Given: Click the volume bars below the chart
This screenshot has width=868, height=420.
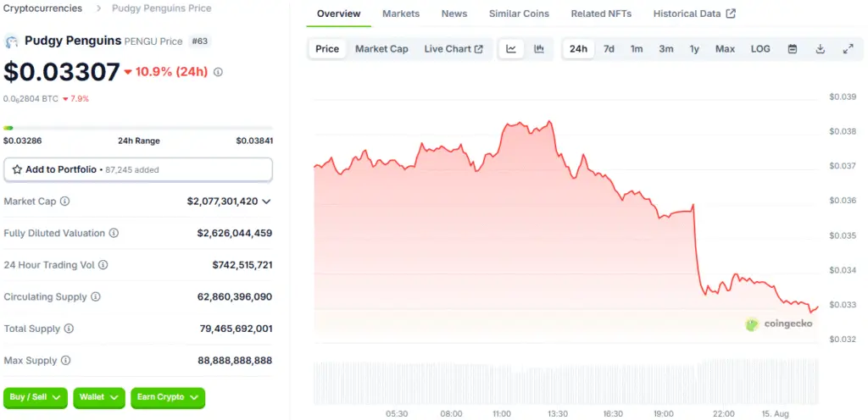Looking at the screenshot, I should pyautogui.click(x=565, y=383).
